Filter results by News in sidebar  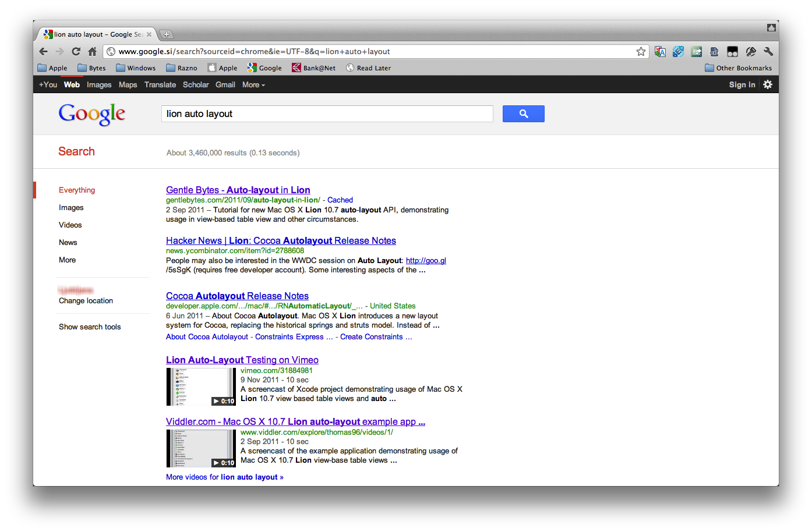pos(68,243)
